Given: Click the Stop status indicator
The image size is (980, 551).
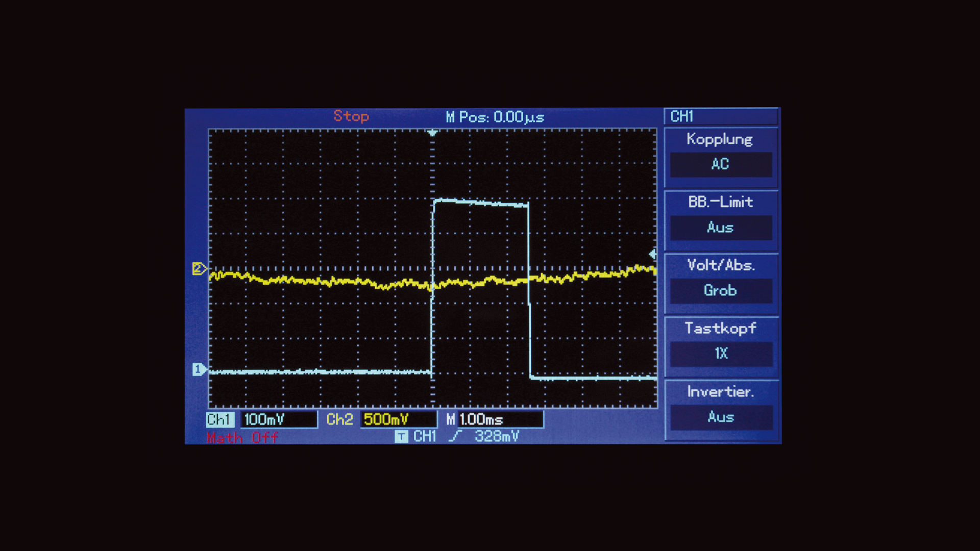Looking at the screenshot, I should [x=351, y=116].
